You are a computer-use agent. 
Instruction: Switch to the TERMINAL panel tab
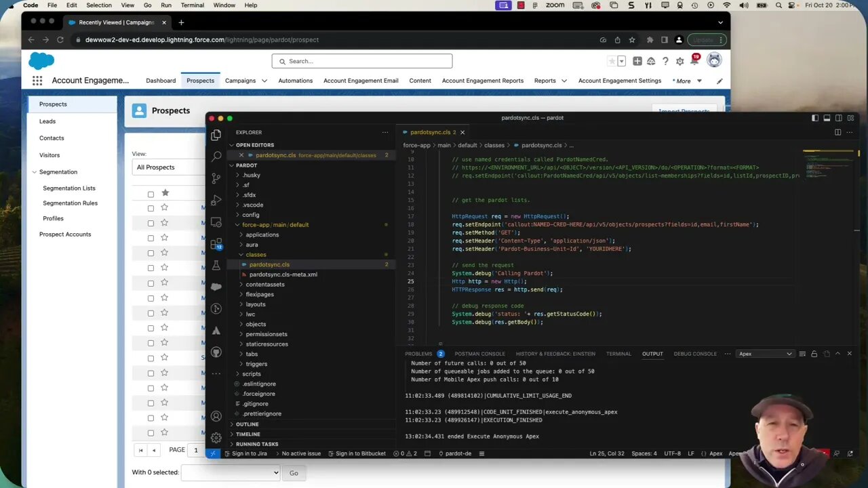tap(618, 354)
